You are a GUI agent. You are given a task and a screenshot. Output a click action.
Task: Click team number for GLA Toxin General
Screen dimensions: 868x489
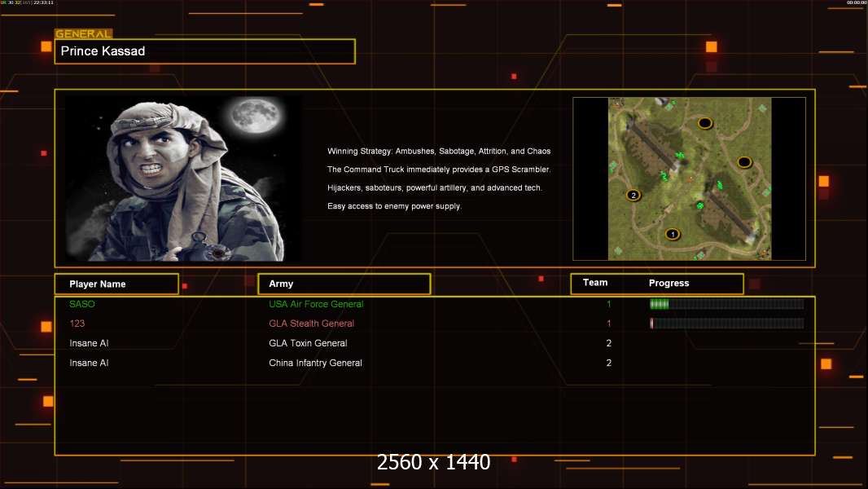click(x=609, y=343)
